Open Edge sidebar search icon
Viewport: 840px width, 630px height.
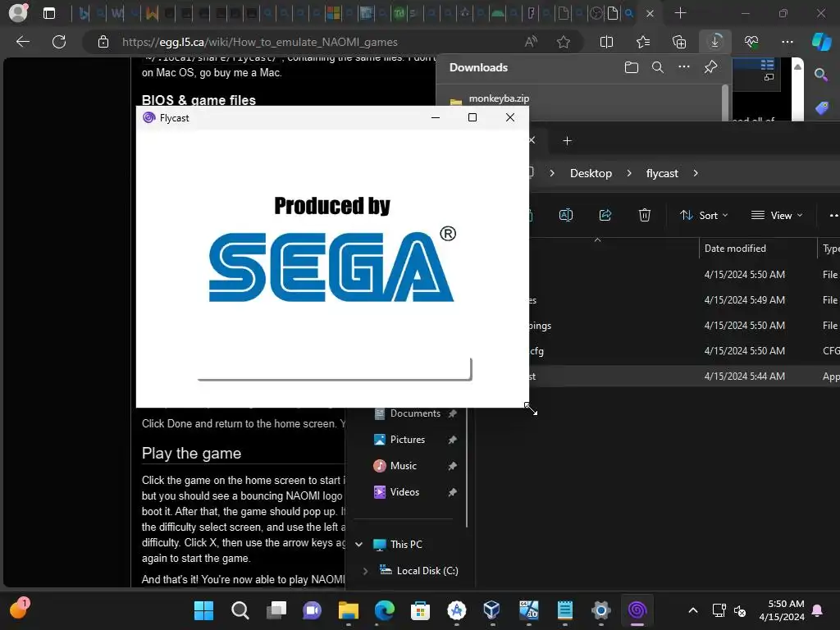[821, 75]
